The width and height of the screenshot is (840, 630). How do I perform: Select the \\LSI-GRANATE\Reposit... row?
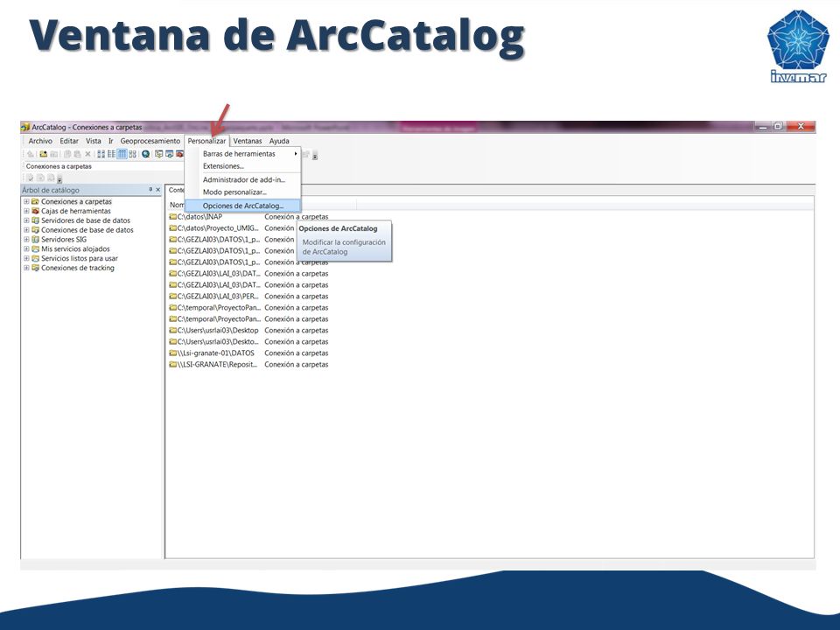248,364
